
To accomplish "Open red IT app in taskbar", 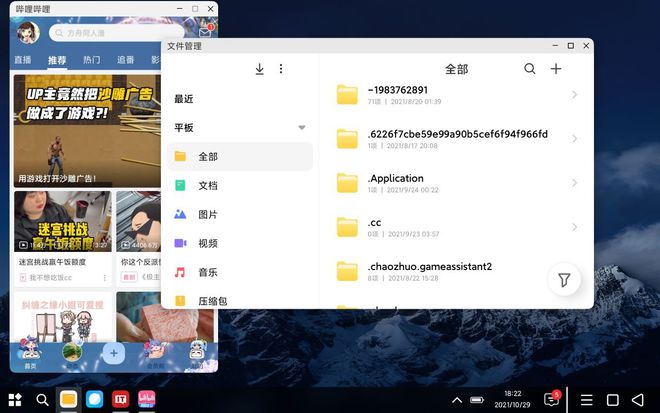I will pyautogui.click(x=121, y=400).
